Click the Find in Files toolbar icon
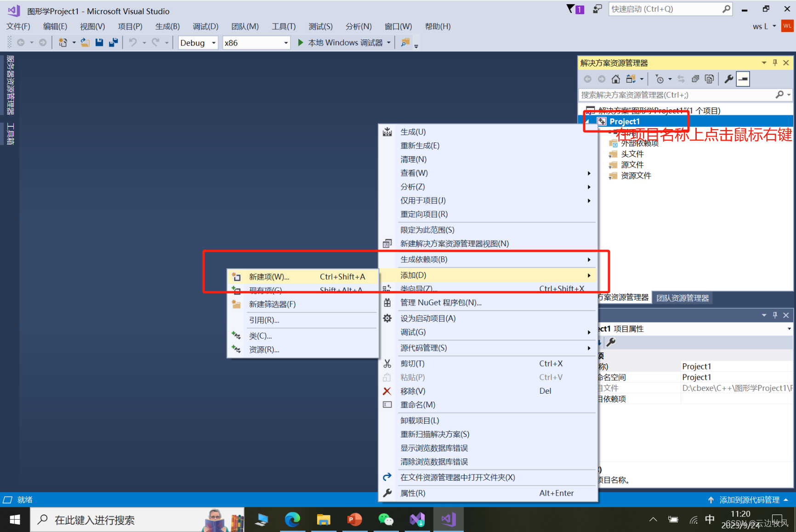796x532 pixels. pos(405,43)
